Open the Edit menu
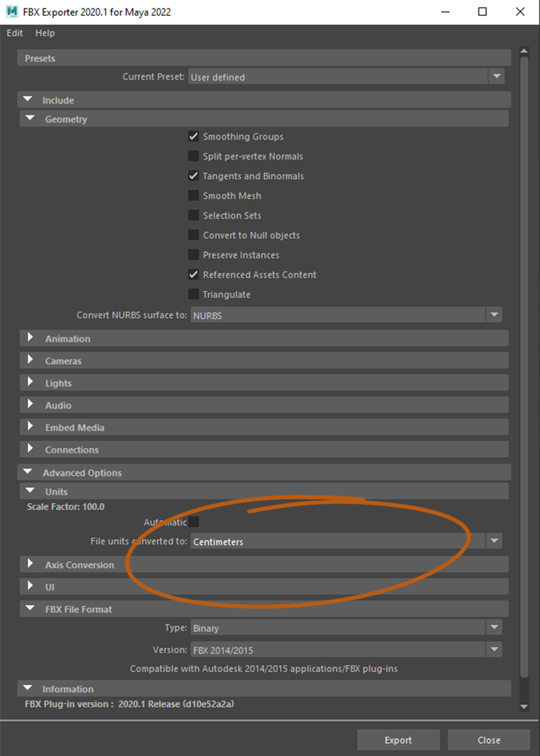 click(15, 33)
